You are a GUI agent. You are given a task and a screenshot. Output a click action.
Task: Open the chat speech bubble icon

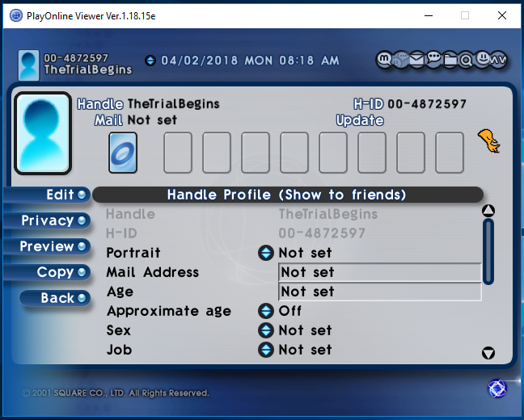pyautogui.click(x=433, y=60)
